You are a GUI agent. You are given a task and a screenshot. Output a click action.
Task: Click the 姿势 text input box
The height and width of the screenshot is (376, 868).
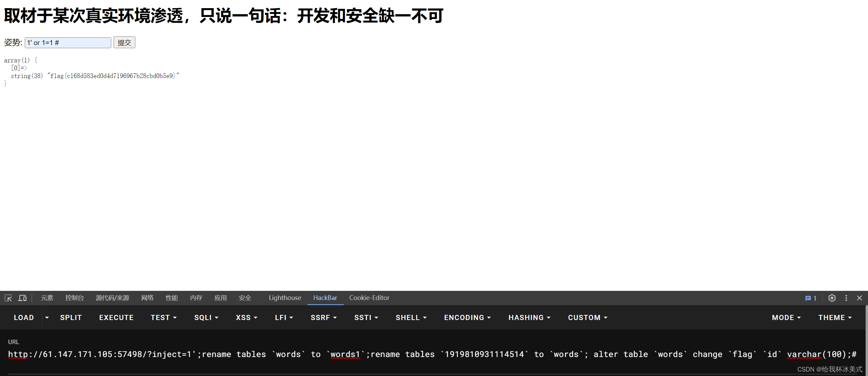68,43
